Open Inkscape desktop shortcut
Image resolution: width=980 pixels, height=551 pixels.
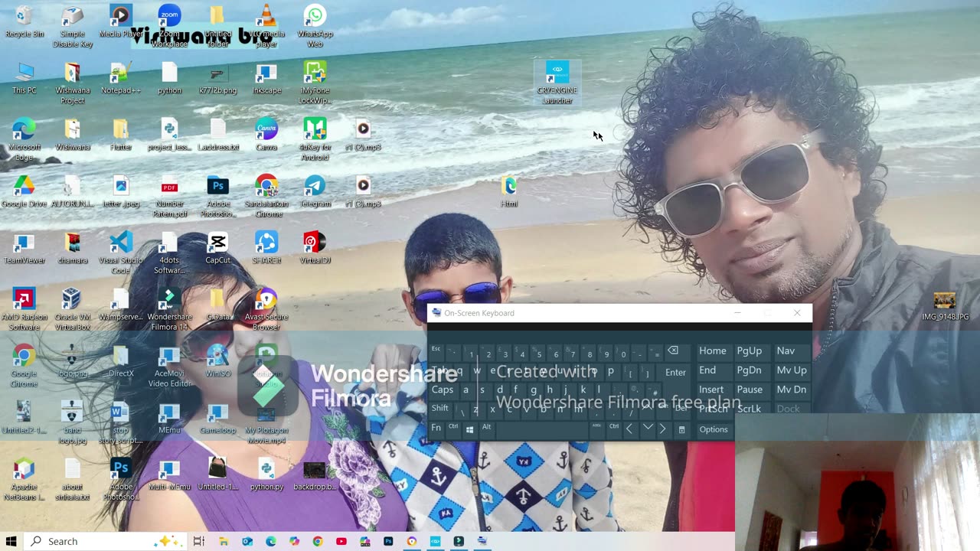point(266,78)
